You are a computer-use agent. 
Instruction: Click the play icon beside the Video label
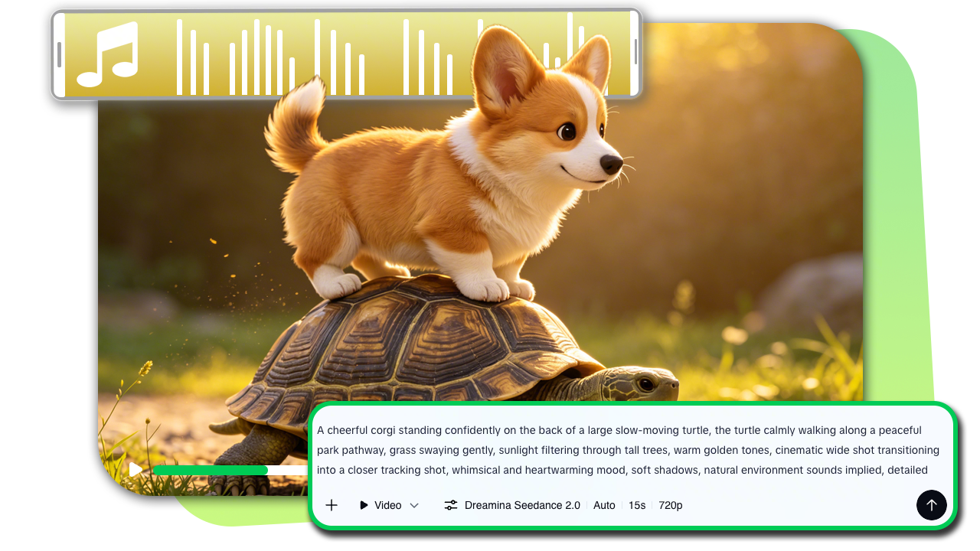[363, 505]
